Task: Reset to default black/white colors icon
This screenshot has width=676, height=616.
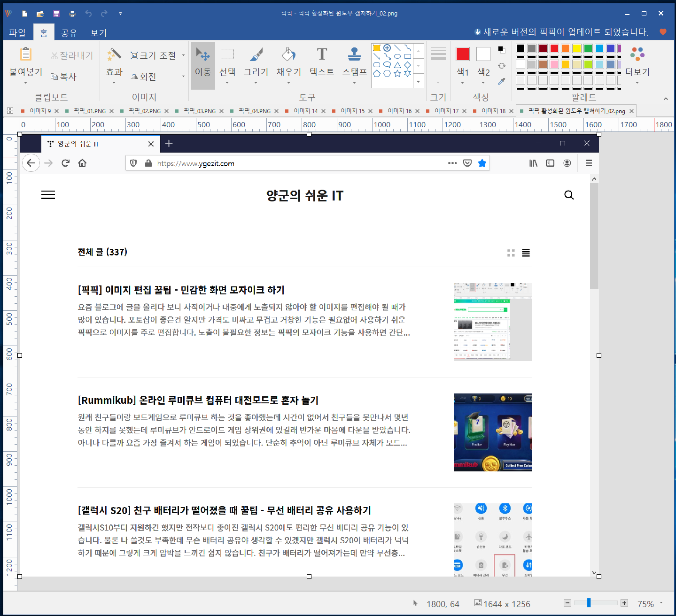Action: (502, 49)
